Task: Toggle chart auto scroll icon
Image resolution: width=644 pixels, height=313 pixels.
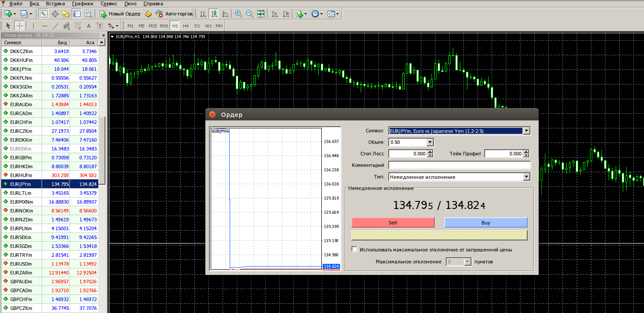Action: [275, 14]
